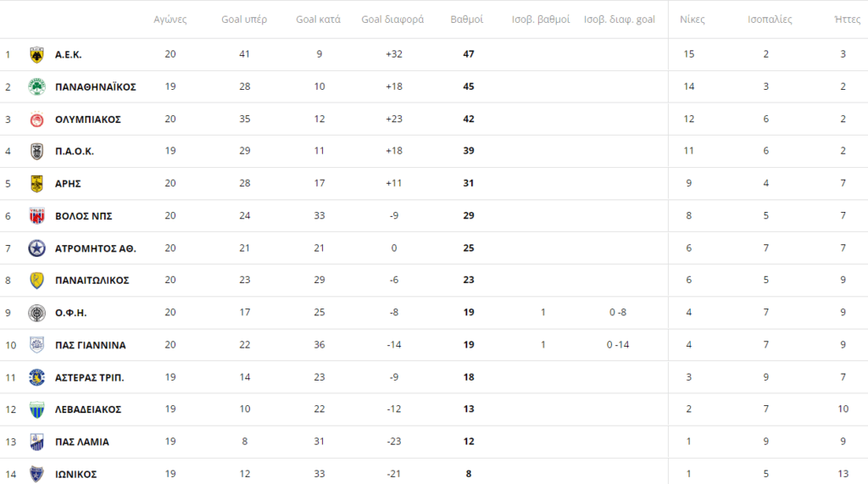This screenshot has height=484, width=868.
Task: Click the ΟΛΥΜΠΙΑΚΟΣ red crest icon
Action: pyautogui.click(x=36, y=119)
